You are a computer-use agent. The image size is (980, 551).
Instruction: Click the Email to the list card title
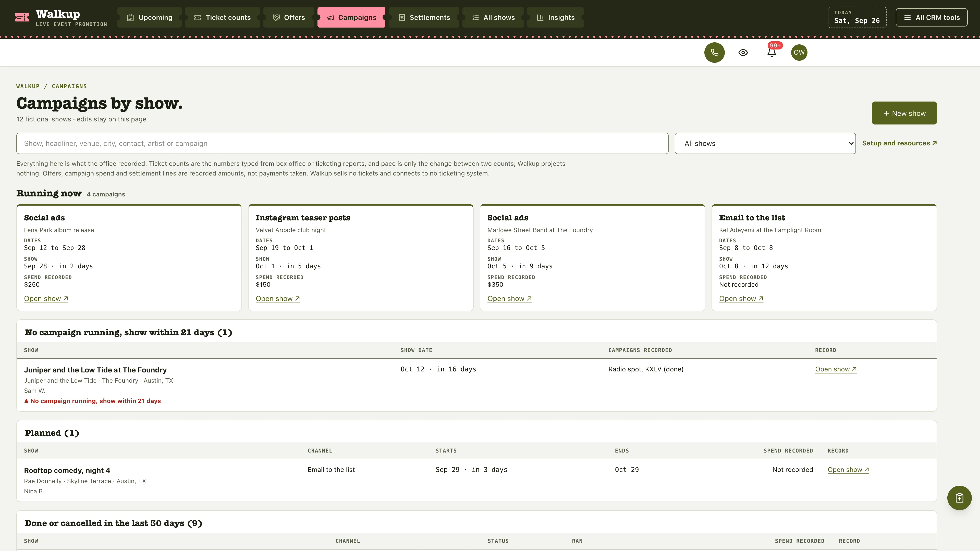tap(752, 218)
